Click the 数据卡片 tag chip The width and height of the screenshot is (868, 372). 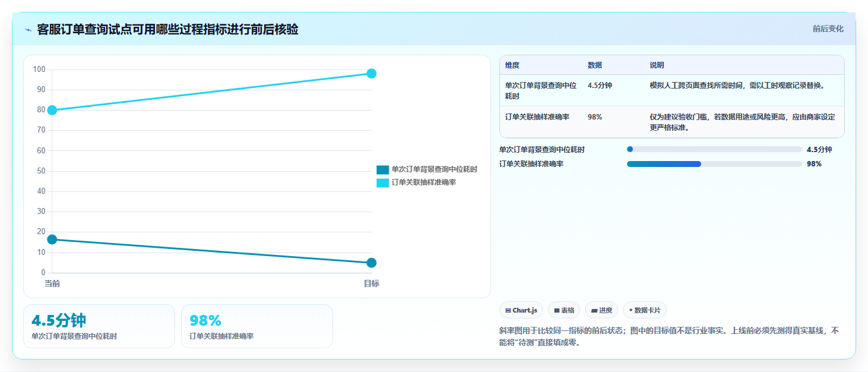[x=645, y=310]
